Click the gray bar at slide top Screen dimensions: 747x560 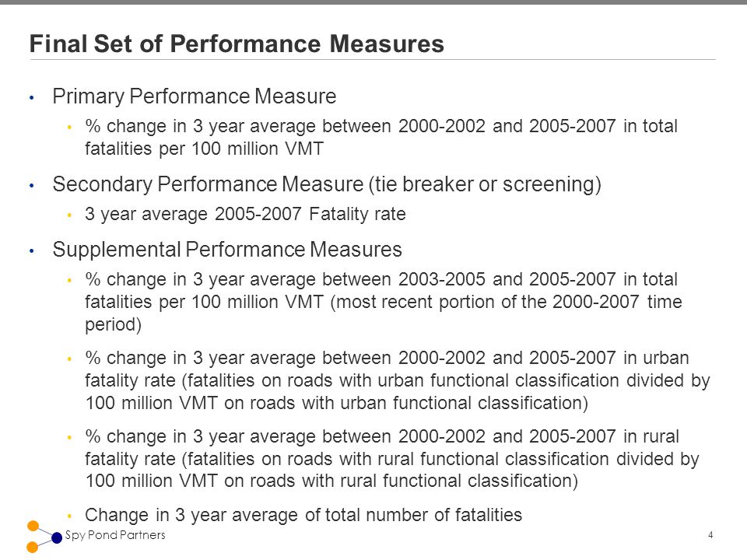(373, 2)
